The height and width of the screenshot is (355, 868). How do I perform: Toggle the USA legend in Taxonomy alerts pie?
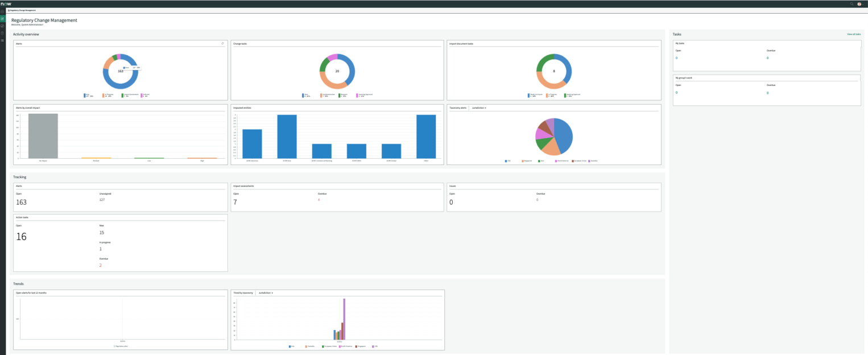click(509, 161)
